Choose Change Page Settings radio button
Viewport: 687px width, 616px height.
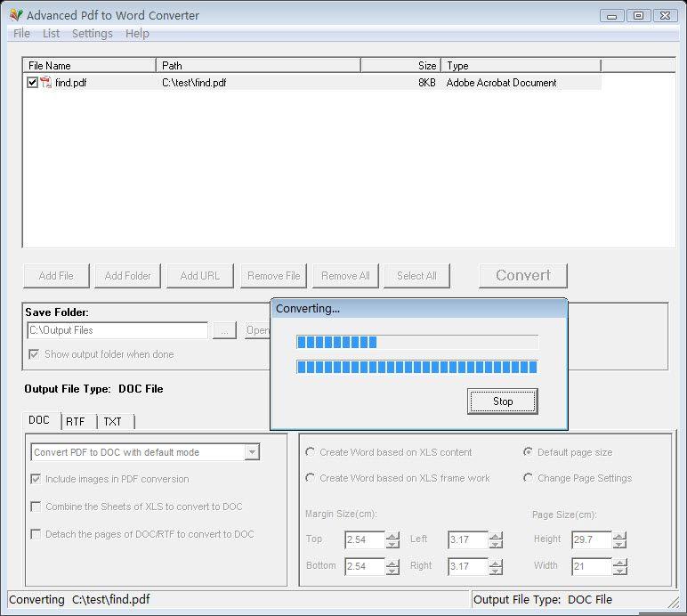coord(529,478)
